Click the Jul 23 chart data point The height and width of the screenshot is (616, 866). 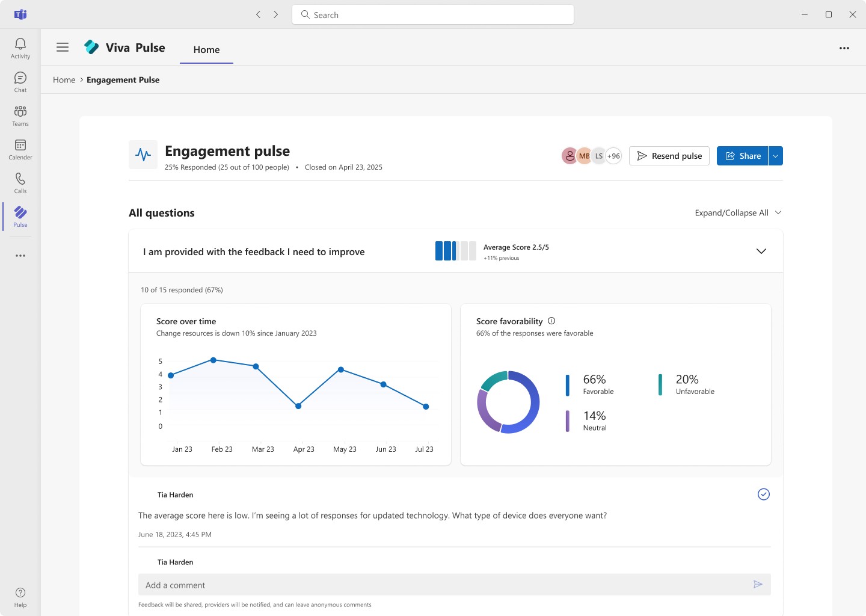(x=426, y=407)
